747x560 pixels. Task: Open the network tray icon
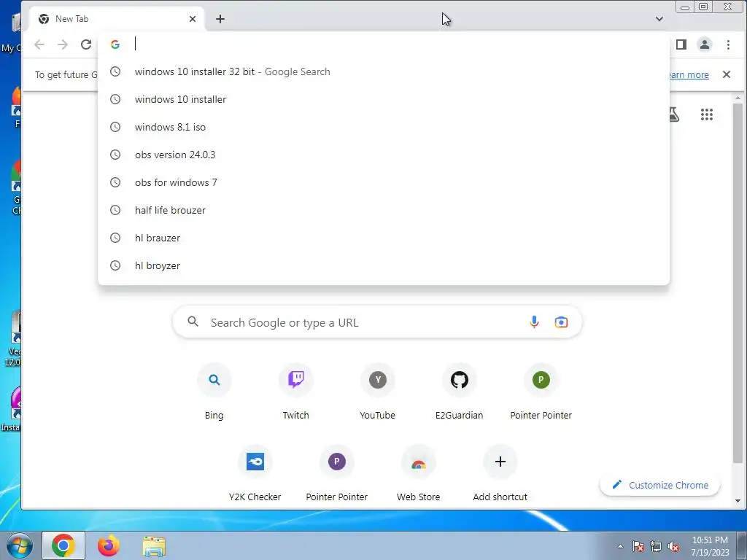point(656,547)
